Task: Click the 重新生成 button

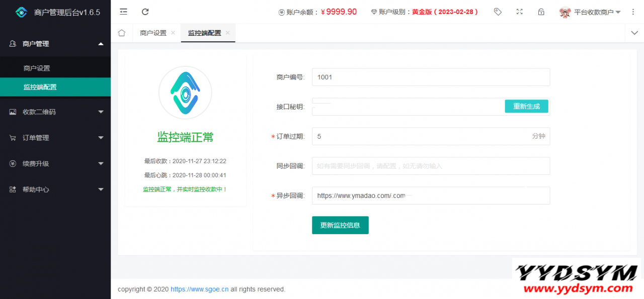Action: click(x=526, y=106)
